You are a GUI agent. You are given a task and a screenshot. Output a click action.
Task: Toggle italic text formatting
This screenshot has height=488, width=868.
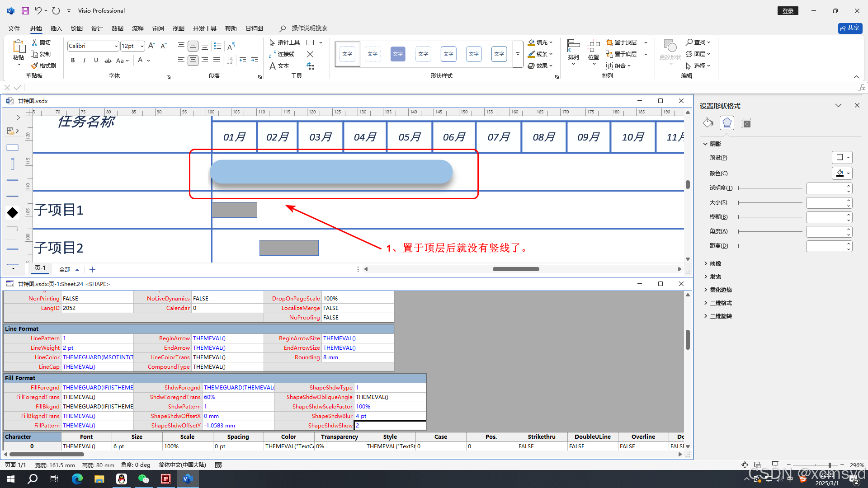pos(84,61)
